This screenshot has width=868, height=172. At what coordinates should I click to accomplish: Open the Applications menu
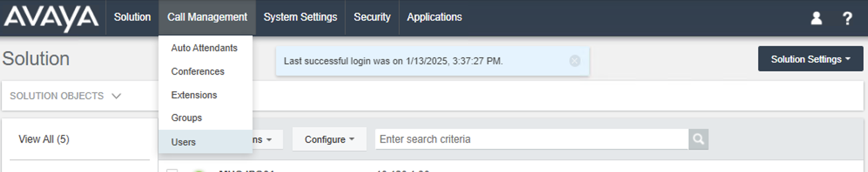[x=434, y=17]
